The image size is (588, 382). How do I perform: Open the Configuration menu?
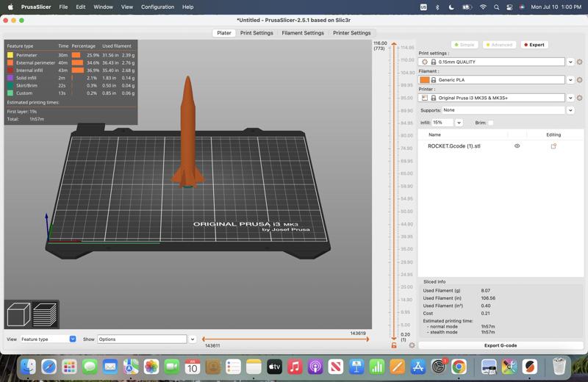tap(157, 7)
